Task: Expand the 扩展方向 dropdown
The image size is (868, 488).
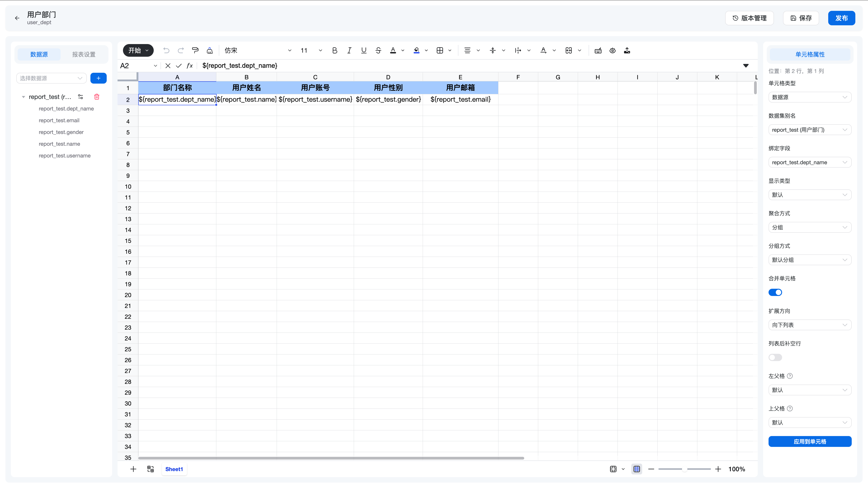Action: pyautogui.click(x=810, y=325)
